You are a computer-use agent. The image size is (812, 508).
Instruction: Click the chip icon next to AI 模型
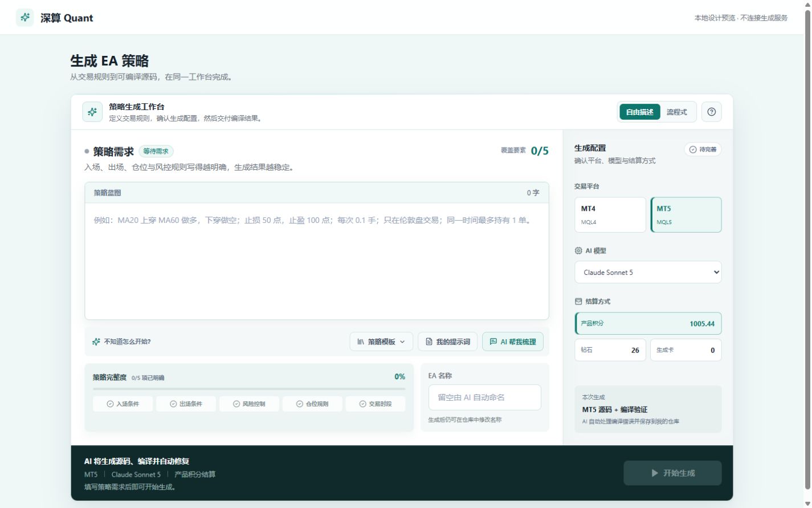click(578, 251)
